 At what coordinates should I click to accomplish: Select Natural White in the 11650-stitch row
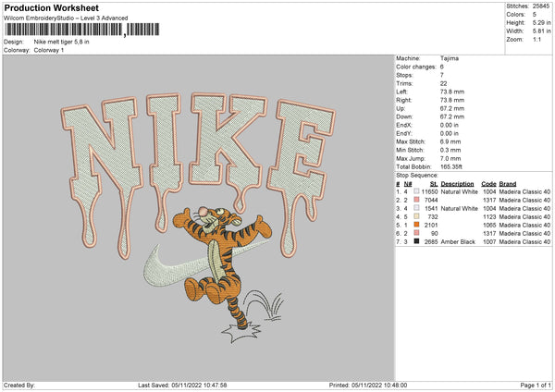click(459, 191)
